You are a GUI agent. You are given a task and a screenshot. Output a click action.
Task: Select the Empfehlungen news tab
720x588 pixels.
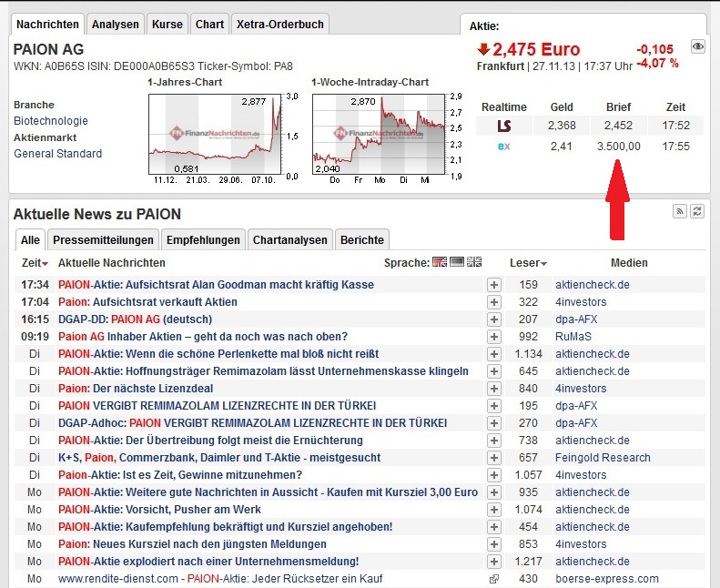point(203,240)
